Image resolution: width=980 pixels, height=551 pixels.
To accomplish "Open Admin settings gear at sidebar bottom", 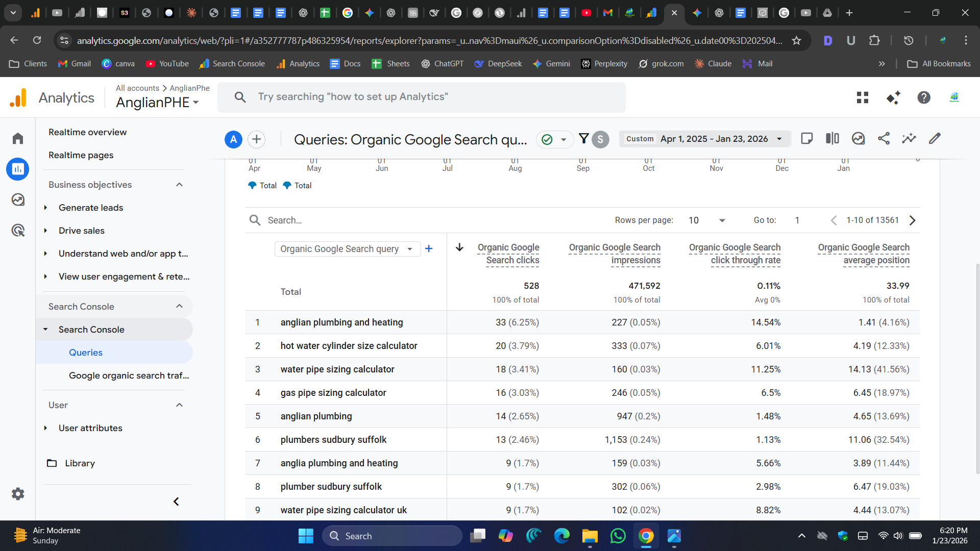I will point(18,493).
